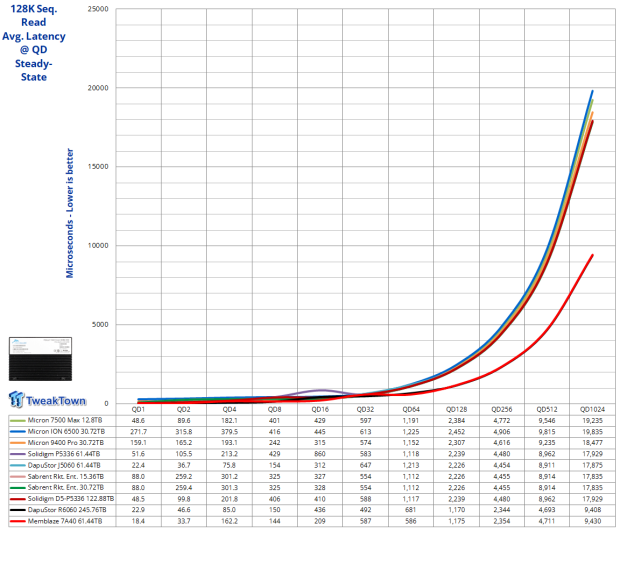Click the 18,477 value for Micron 9400 Pro
The height and width of the screenshot is (568, 620).
(592, 443)
